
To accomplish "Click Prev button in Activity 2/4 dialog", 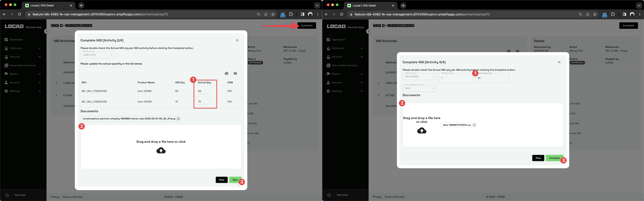I will click(222, 180).
